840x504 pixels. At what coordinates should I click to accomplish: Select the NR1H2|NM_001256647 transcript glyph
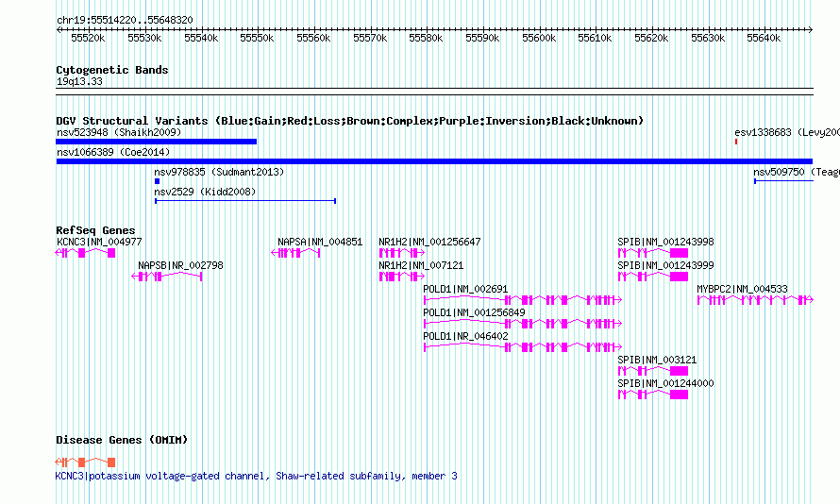coord(402,253)
